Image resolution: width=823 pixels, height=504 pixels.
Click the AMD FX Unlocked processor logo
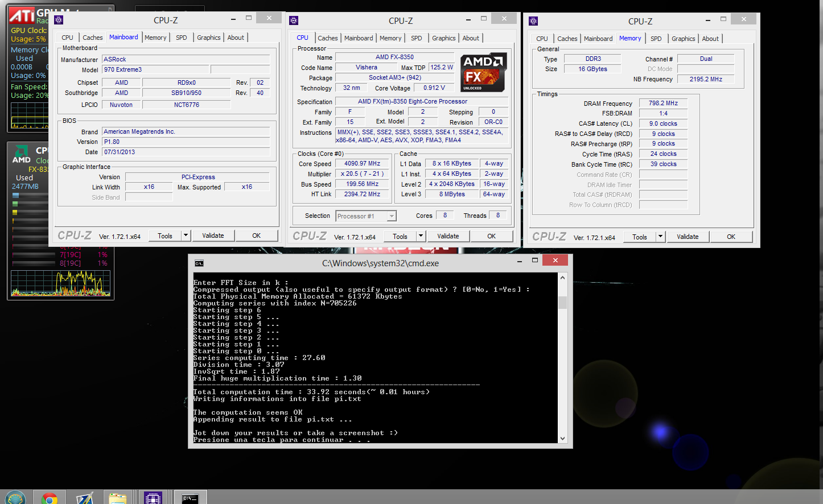483,72
